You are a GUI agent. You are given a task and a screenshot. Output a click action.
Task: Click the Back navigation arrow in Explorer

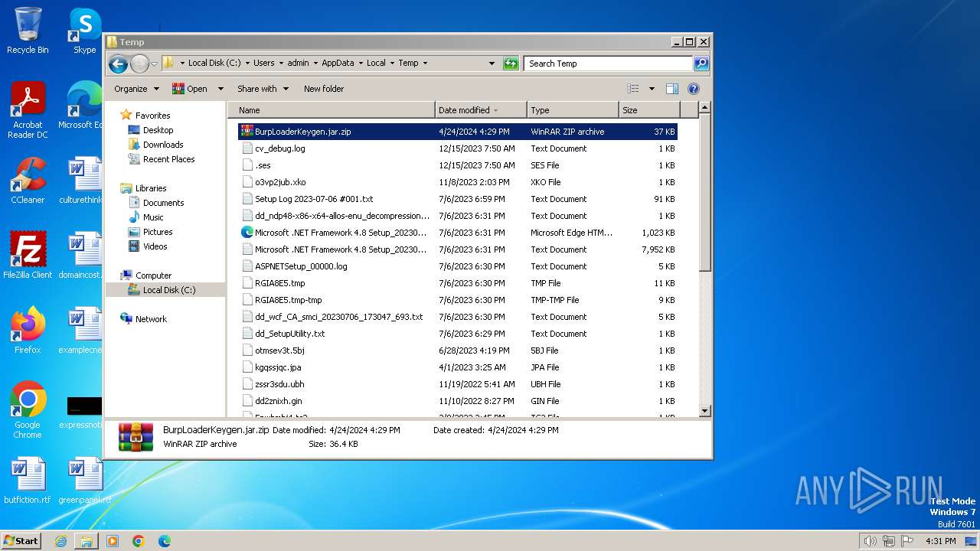(x=118, y=64)
